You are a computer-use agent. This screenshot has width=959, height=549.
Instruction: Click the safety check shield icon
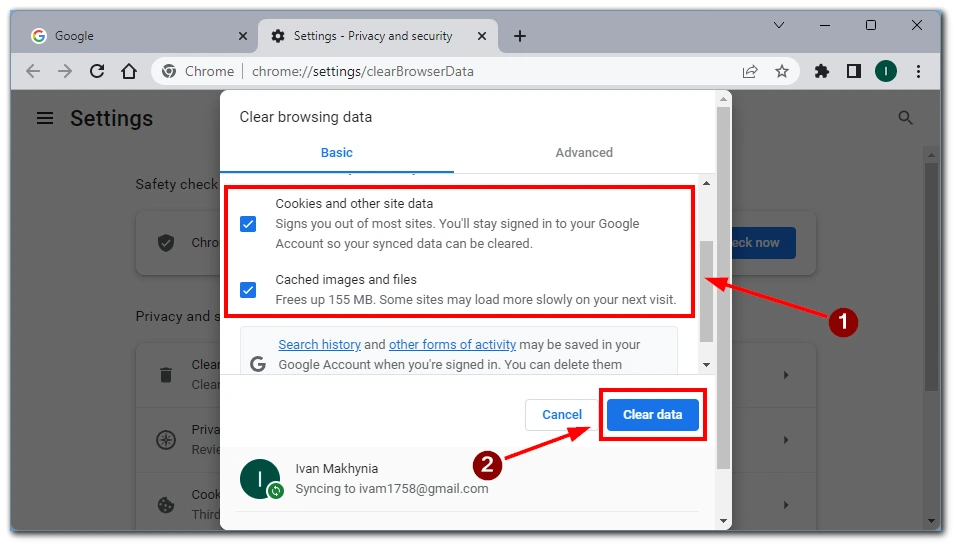point(166,243)
